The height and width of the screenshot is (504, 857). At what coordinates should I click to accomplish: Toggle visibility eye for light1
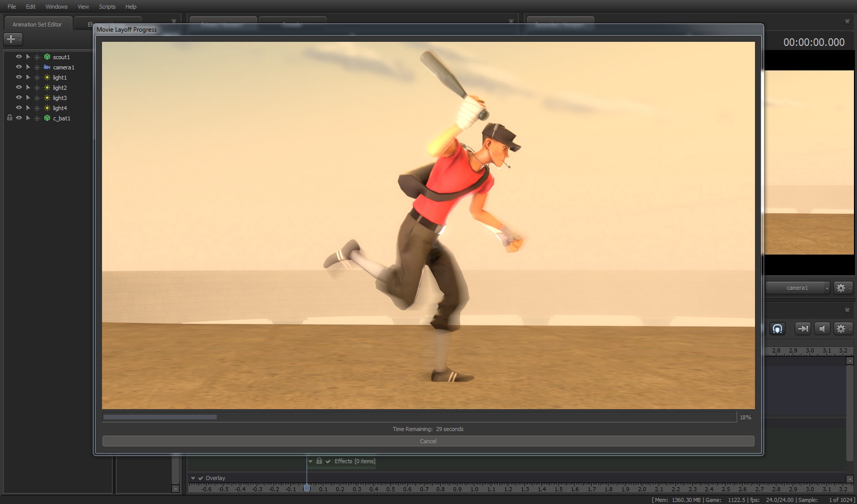click(19, 77)
